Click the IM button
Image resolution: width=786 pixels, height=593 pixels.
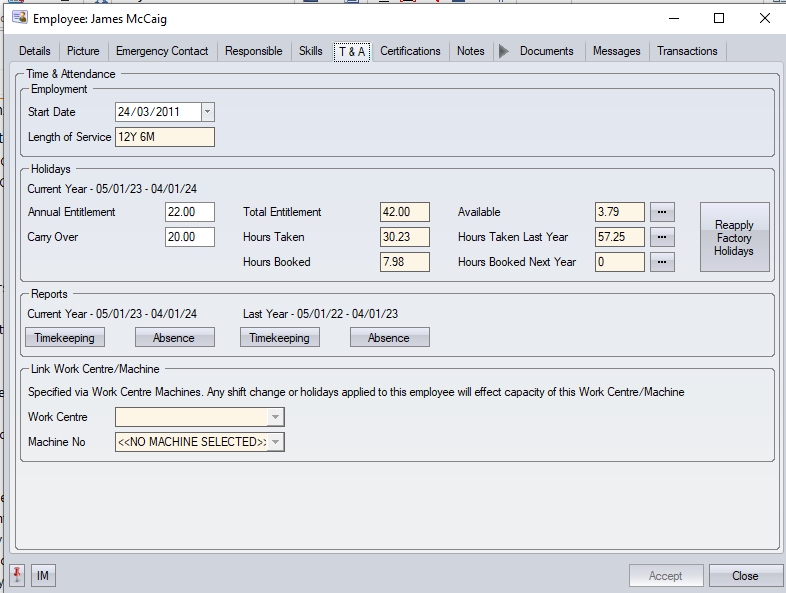point(43,576)
